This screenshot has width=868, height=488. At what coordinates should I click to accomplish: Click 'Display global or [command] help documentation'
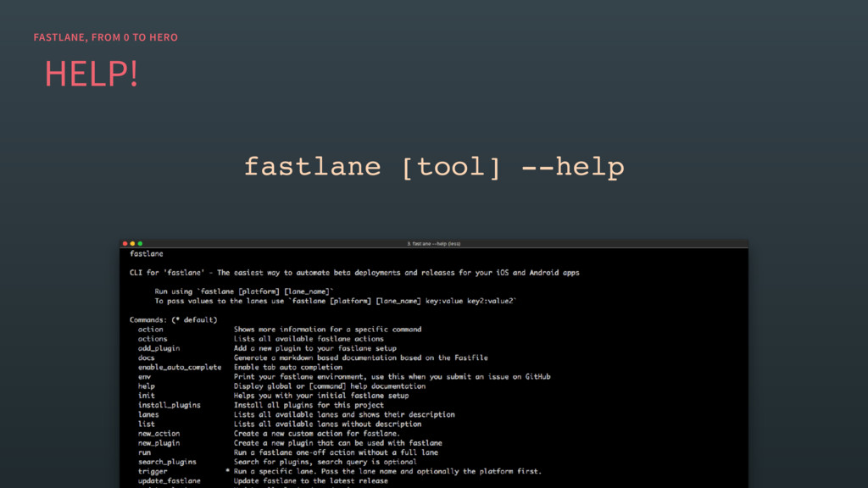330,386
